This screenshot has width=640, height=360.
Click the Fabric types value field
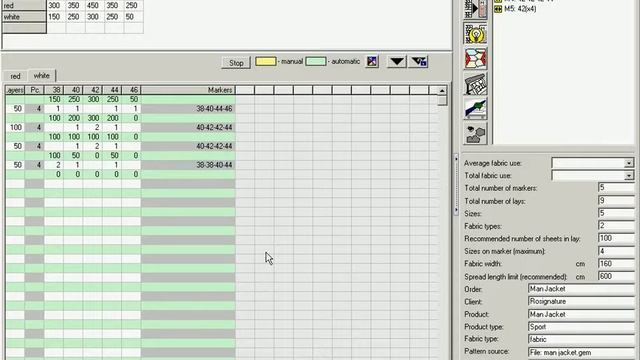tap(616, 226)
